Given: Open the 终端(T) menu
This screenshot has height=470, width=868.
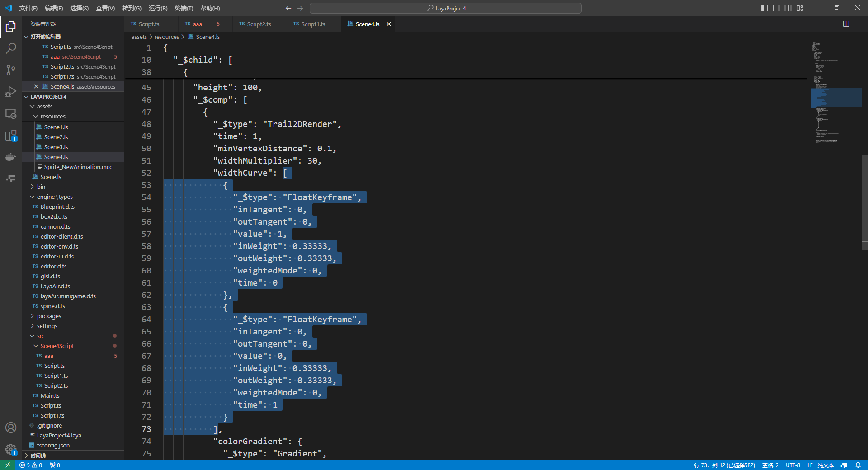Looking at the screenshot, I should 184,8.
